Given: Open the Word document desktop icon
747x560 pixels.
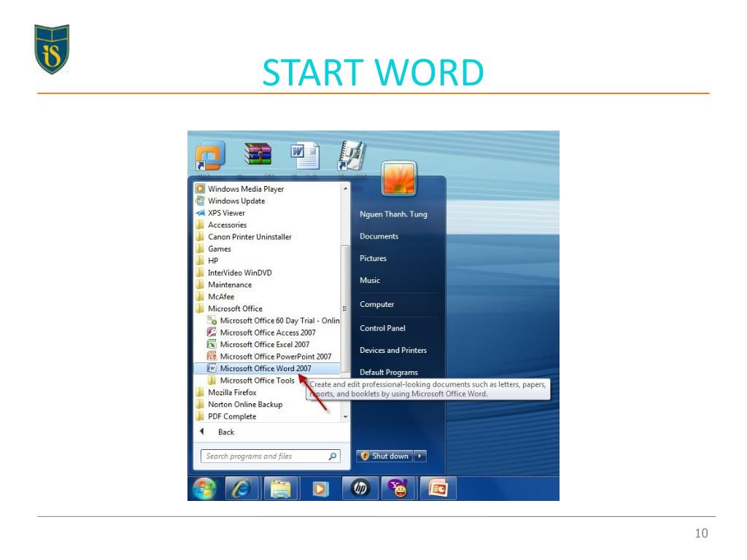Looking at the screenshot, I should tap(305, 155).
